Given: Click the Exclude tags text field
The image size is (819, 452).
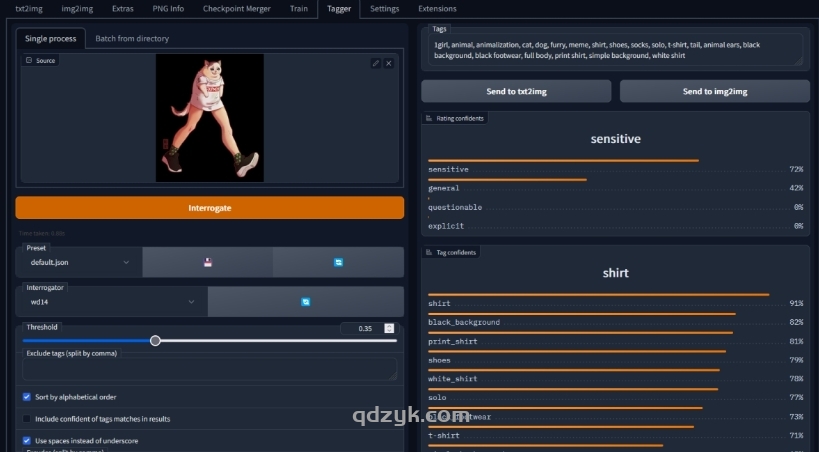Looking at the screenshot, I should pyautogui.click(x=210, y=369).
